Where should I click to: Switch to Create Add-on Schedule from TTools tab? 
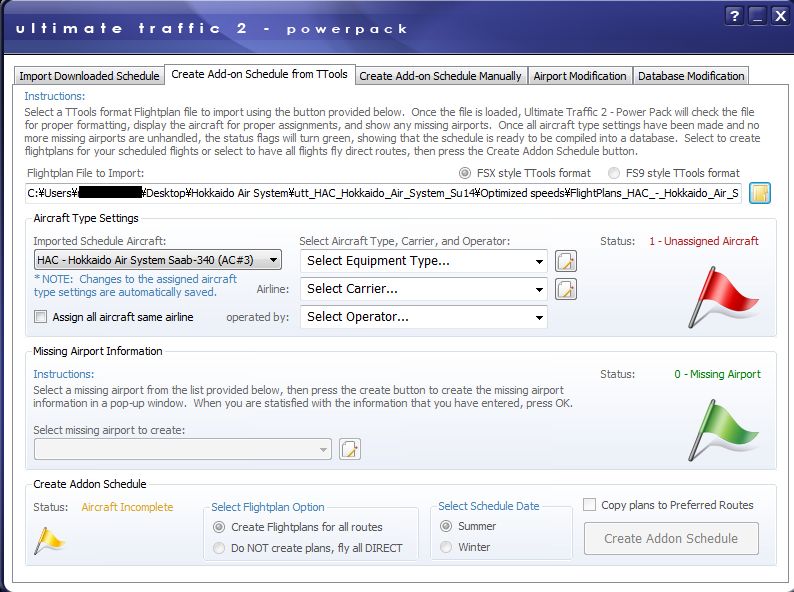click(x=259, y=74)
